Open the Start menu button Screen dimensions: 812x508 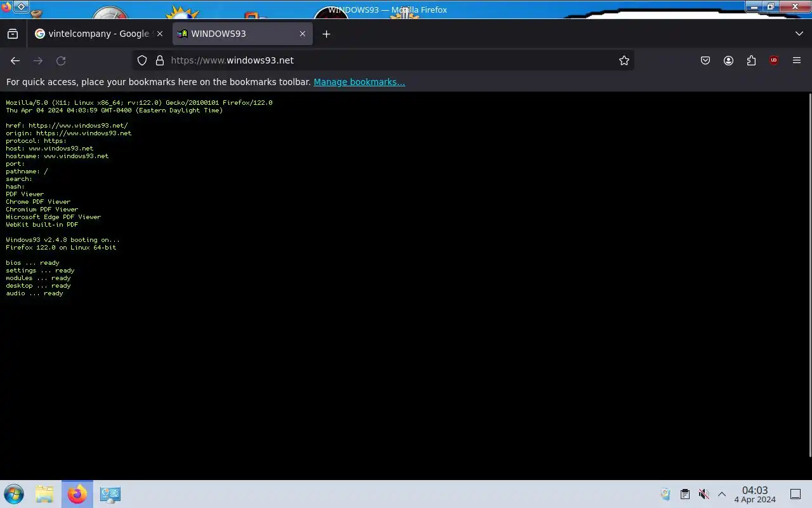pos(14,494)
